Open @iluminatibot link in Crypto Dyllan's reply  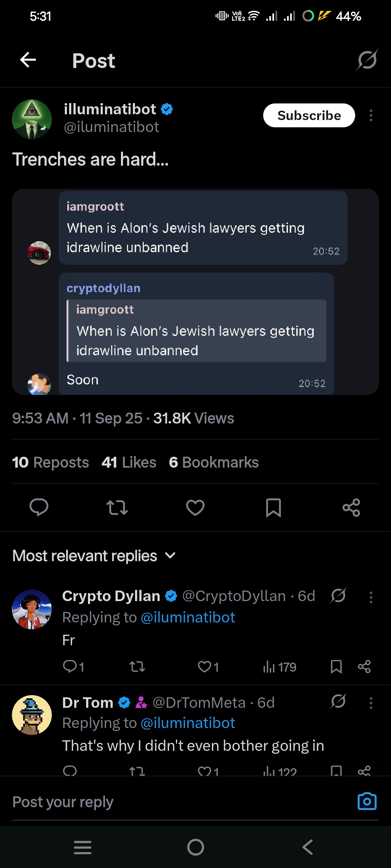coord(188,617)
